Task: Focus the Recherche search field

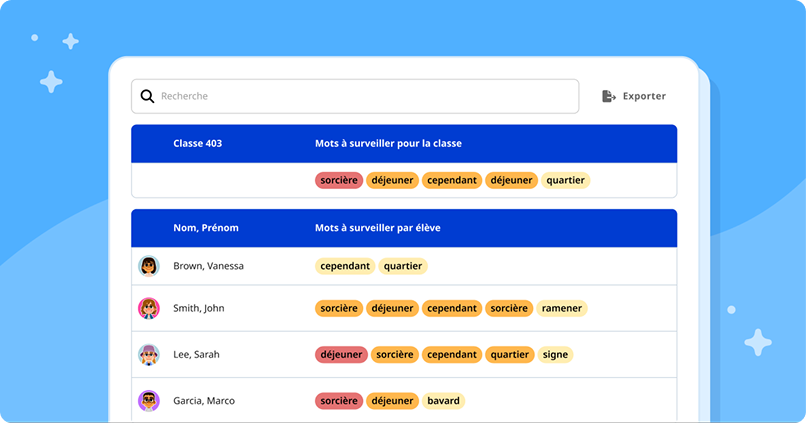Action: pos(355,96)
